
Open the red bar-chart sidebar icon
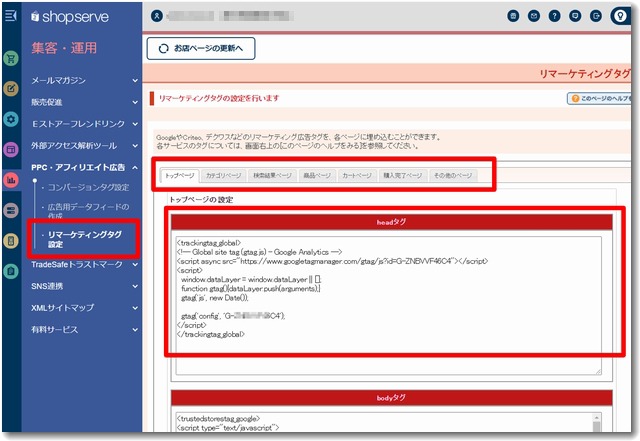pyautogui.click(x=11, y=180)
